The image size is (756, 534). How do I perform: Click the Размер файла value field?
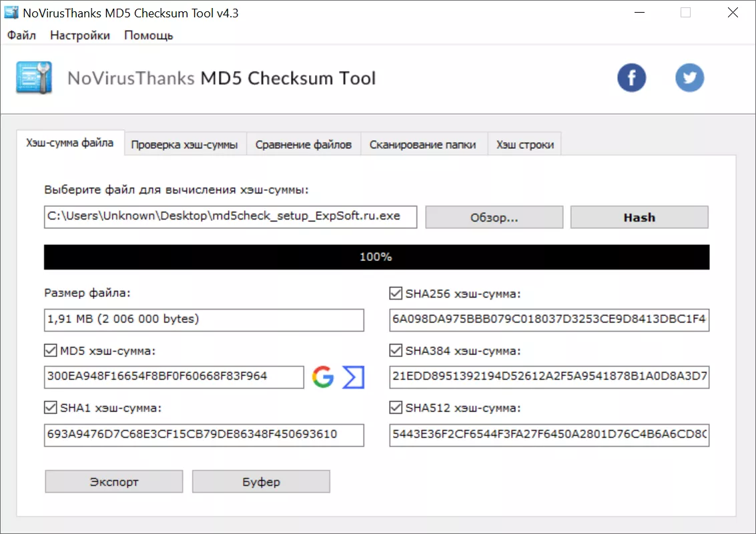(x=204, y=320)
